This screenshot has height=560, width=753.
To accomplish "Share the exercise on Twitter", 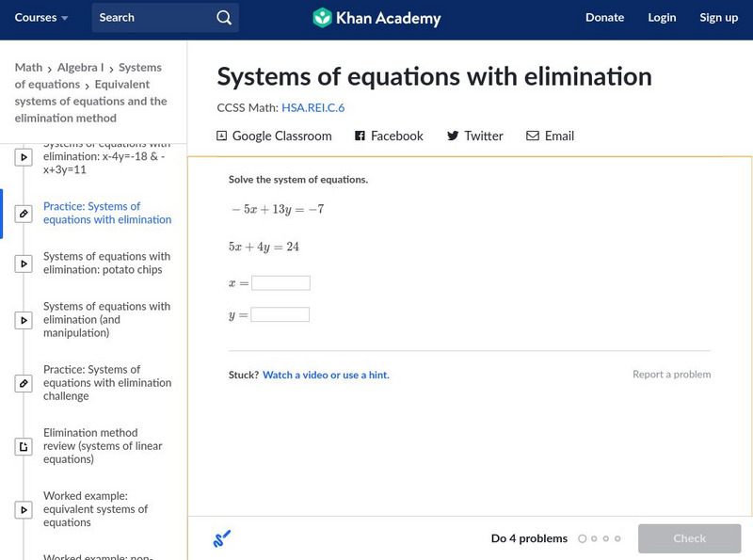I will (474, 136).
